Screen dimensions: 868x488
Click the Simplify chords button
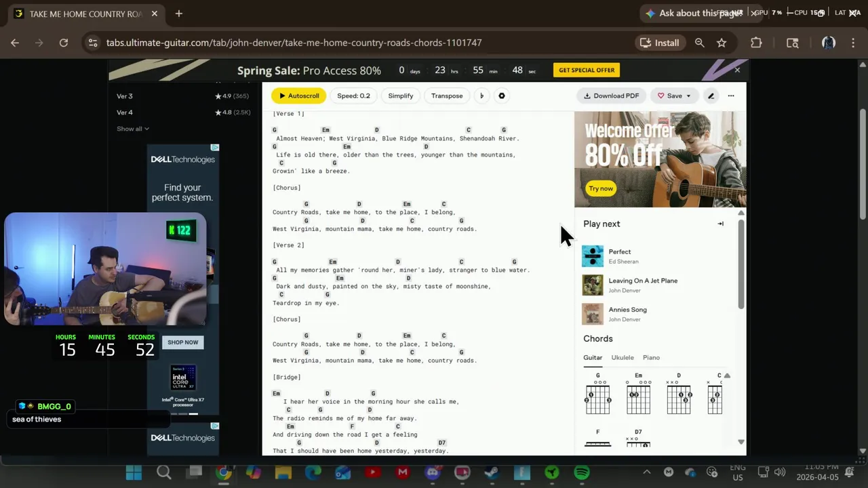click(400, 96)
